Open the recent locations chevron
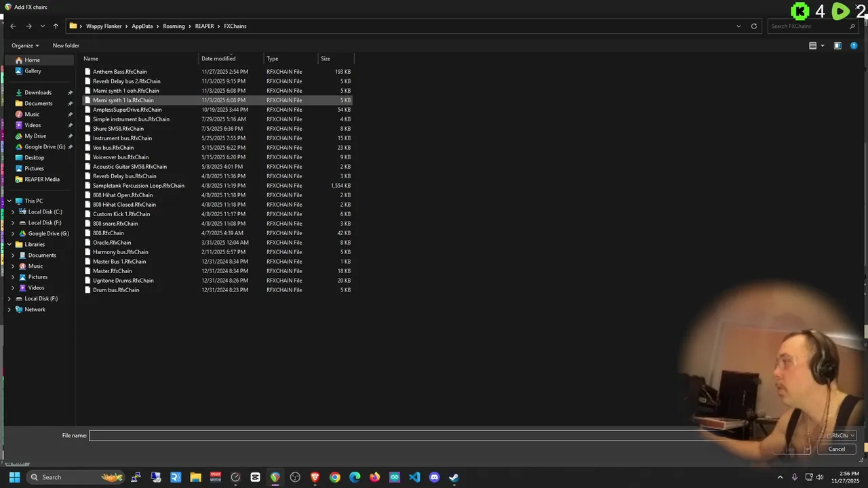 [x=43, y=26]
